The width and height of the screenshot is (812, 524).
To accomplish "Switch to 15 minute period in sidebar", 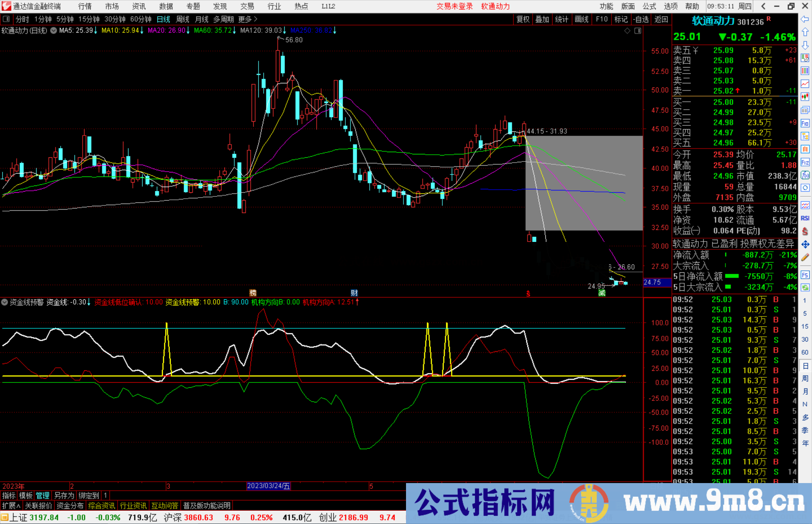I will [x=805, y=326].
